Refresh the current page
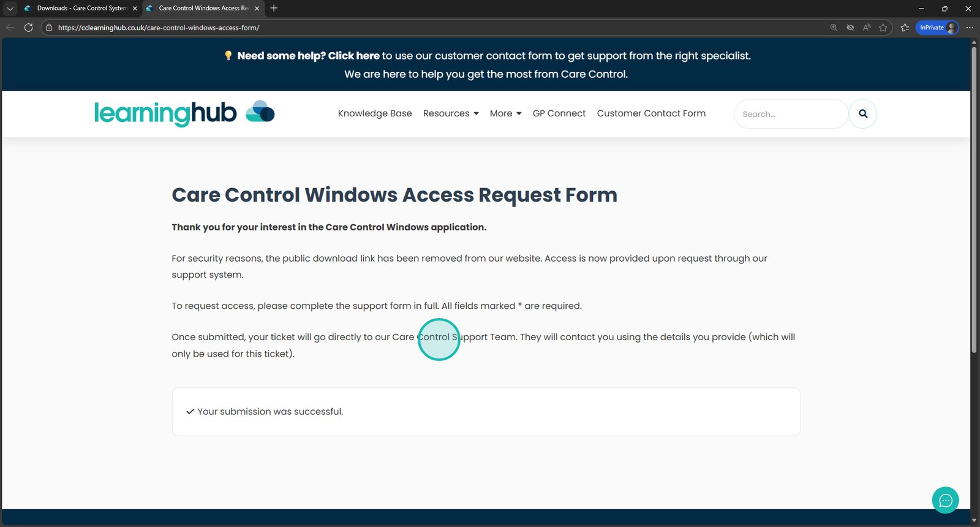 [x=28, y=28]
